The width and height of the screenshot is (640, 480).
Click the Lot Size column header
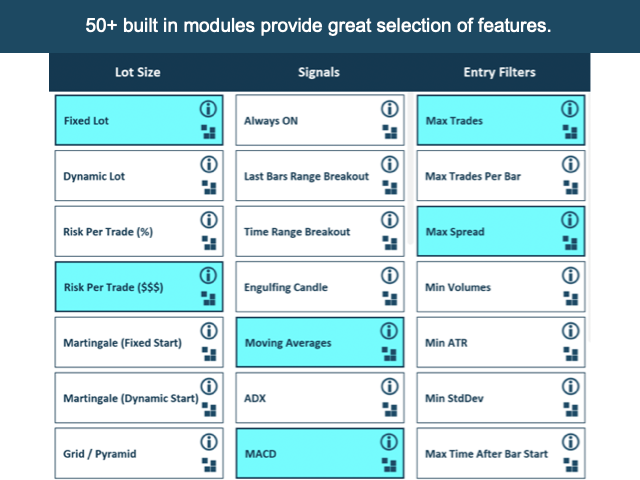[x=138, y=72]
